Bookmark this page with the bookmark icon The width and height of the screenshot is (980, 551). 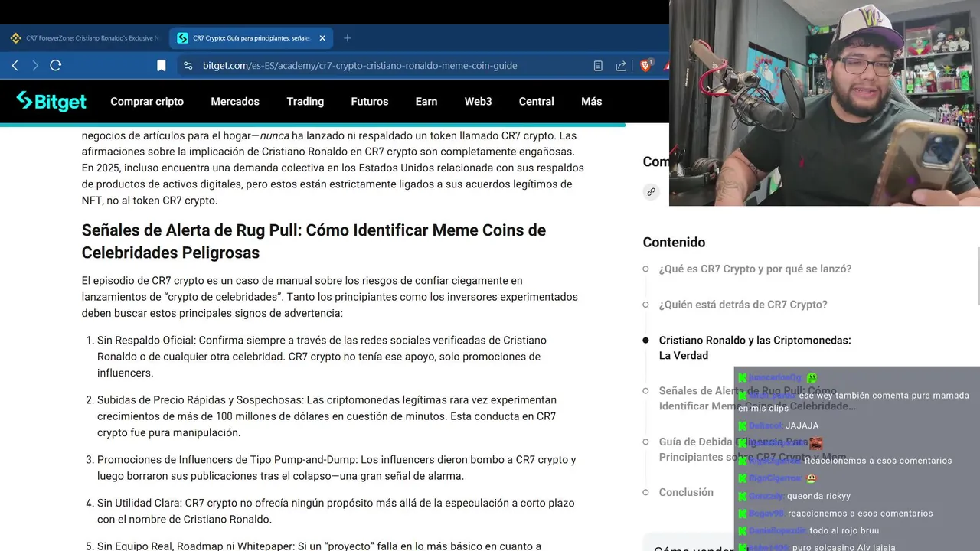point(162,66)
